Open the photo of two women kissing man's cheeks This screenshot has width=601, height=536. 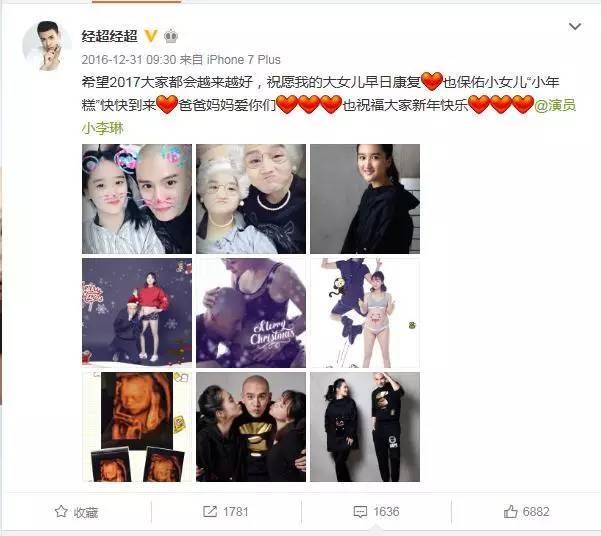pos(251,427)
